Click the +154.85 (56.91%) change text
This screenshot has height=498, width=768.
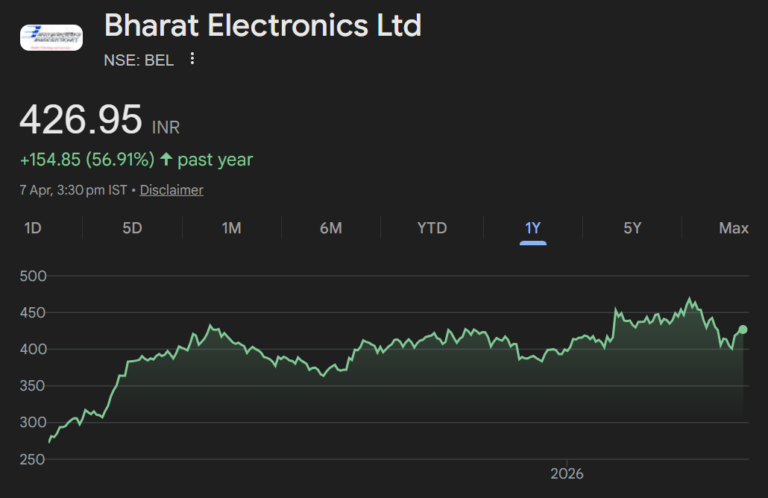pyautogui.click(x=87, y=160)
